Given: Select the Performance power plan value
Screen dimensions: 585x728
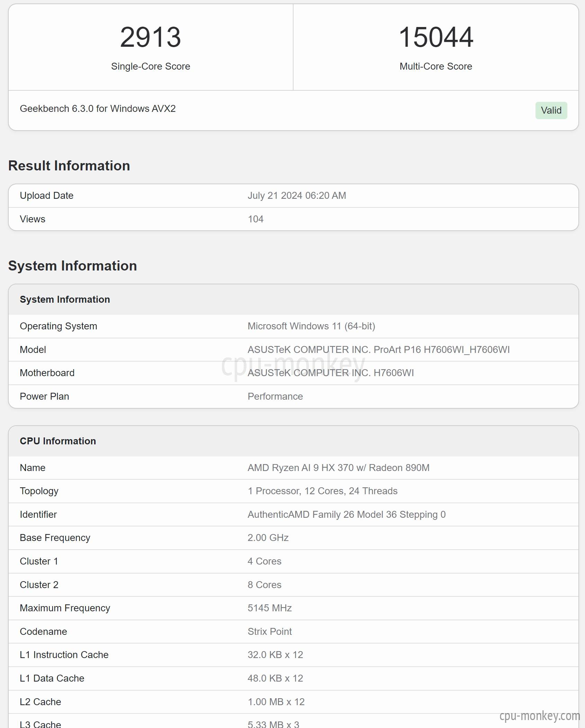Looking at the screenshot, I should click(x=275, y=396).
